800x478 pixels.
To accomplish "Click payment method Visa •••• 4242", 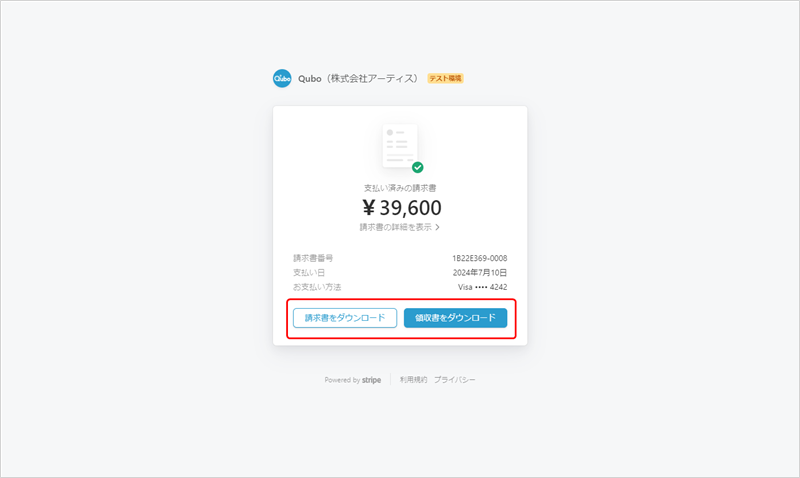I will [483, 287].
